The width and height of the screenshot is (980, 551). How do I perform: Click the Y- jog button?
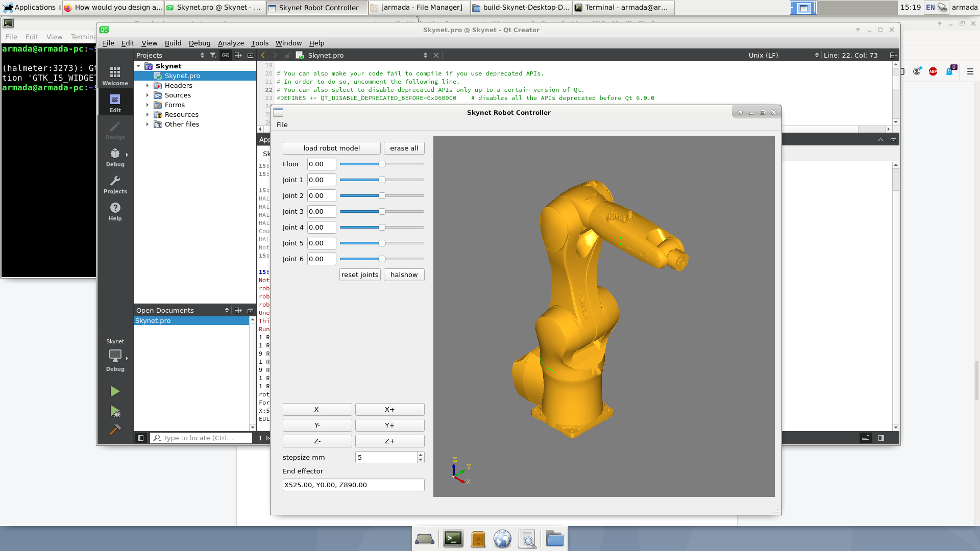click(x=317, y=425)
